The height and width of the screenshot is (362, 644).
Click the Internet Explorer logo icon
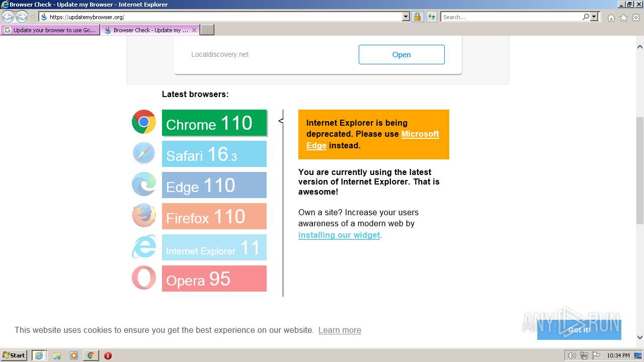(x=144, y=246)
